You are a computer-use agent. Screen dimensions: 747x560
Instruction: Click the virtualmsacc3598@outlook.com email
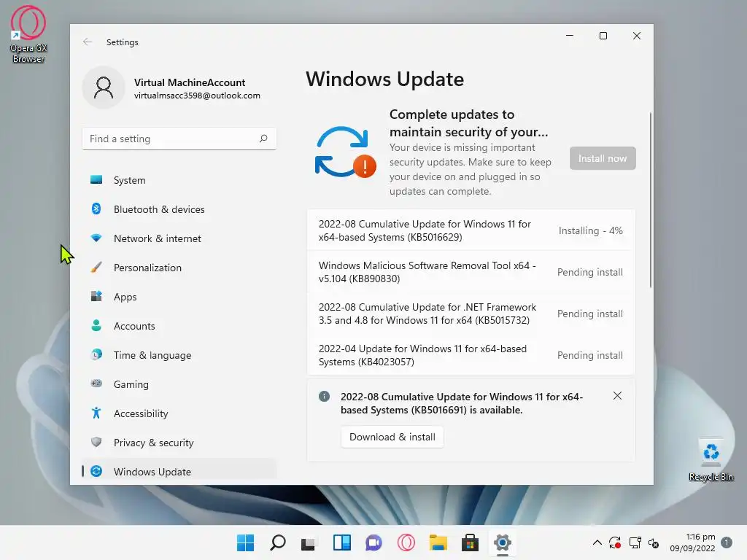(x=197, y=96)
